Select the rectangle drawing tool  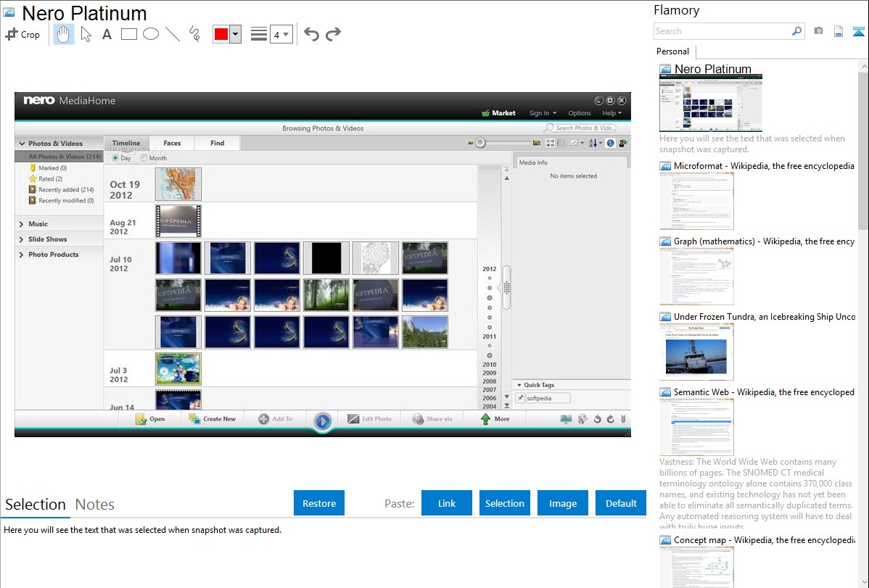128,34
